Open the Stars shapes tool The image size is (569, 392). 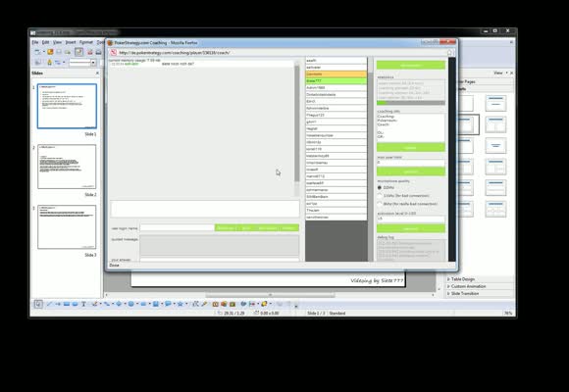[180, 304]
